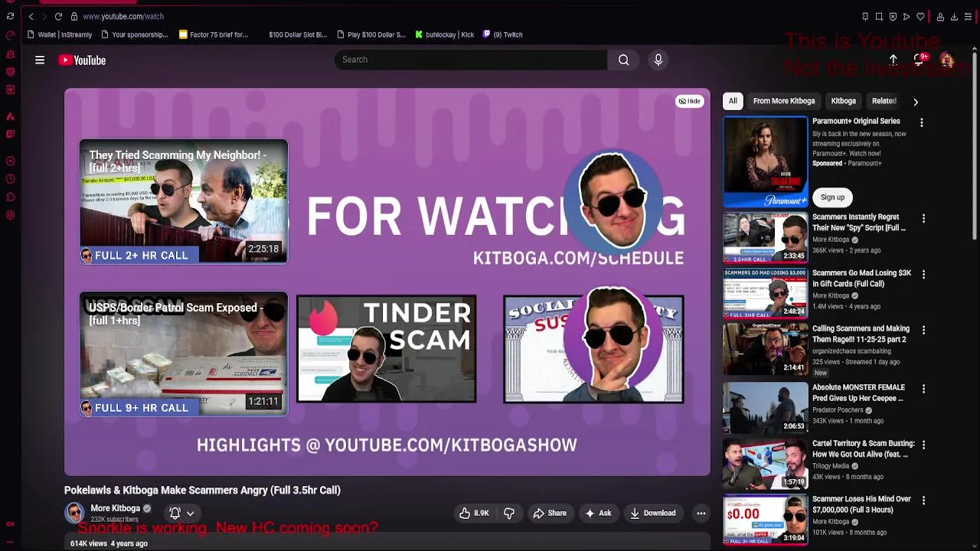Click the browser address bar URL
The image size is (980, 551).
[123, 16]
